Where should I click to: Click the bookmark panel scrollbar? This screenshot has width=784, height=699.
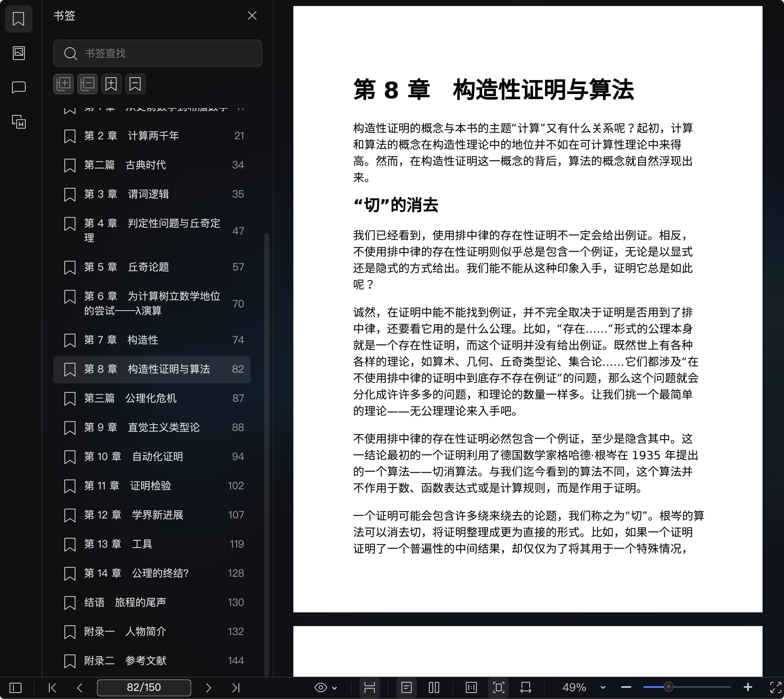[267, 455]
